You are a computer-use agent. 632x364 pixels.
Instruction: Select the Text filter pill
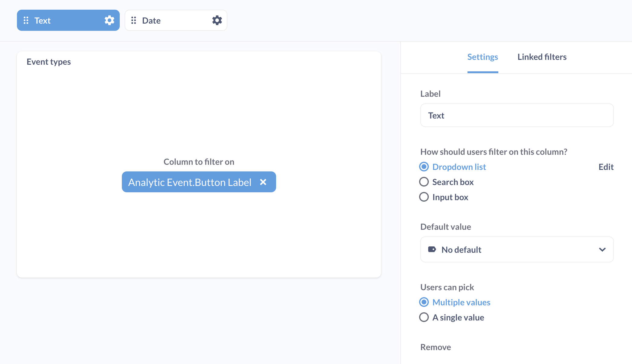tap(68, 20)
